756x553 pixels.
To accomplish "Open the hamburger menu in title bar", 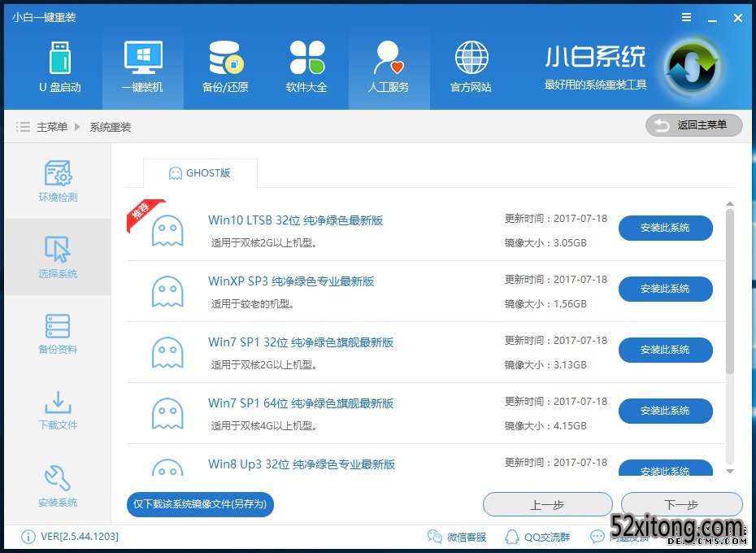I will [x=687, y=17].
